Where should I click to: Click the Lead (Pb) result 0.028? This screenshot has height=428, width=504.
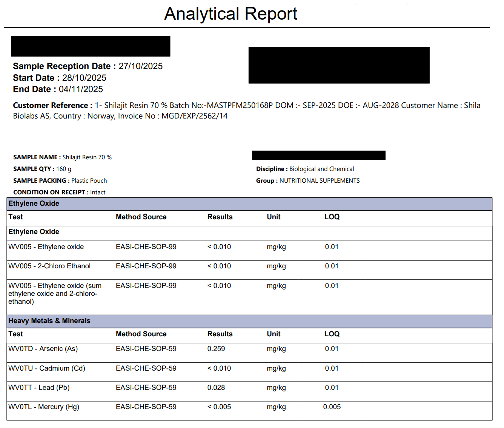(216, 388)
